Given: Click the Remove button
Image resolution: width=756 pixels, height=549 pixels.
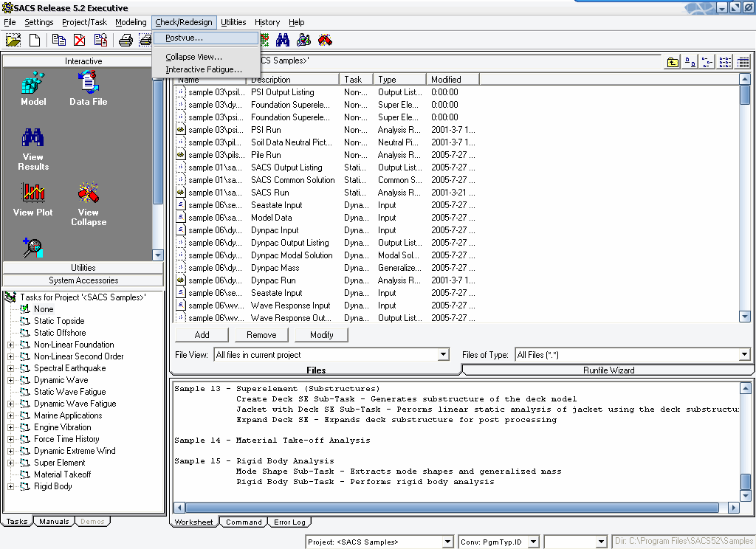Looking at the screenshot, I should [x=261, y=334].
